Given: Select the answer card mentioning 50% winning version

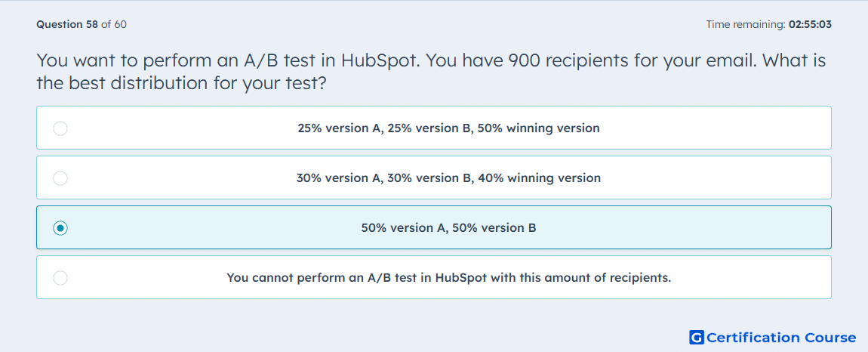Looking at the screenshot, I should point(434,128).
